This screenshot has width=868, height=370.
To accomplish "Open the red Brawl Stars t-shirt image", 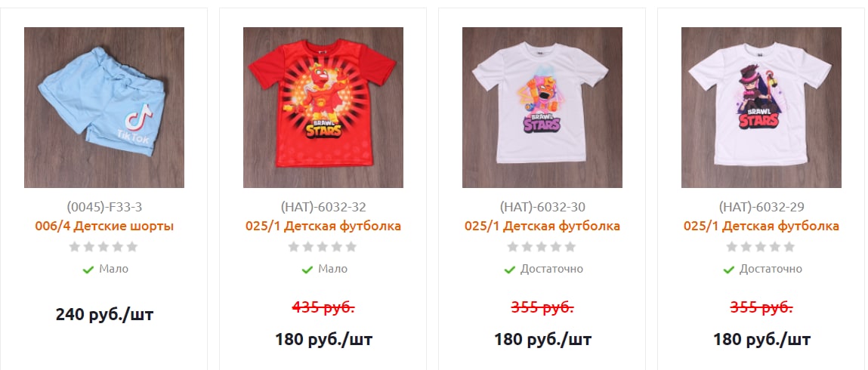I will [323, 107].
